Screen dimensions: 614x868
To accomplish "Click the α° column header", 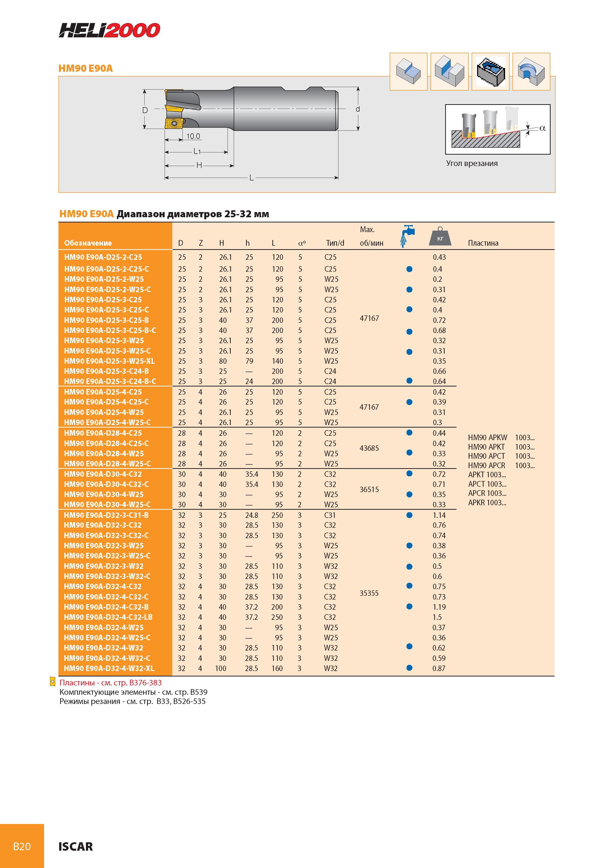I will pyautogui.click(x=302, y=243).
